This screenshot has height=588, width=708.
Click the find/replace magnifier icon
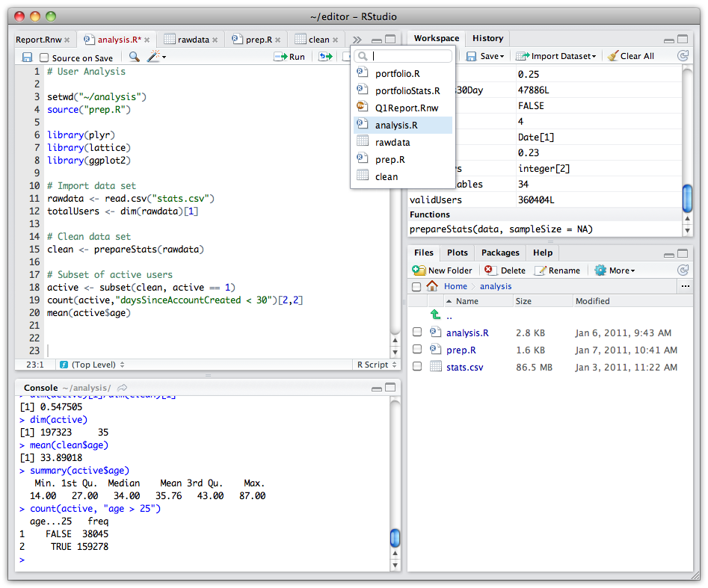point(134,57)
